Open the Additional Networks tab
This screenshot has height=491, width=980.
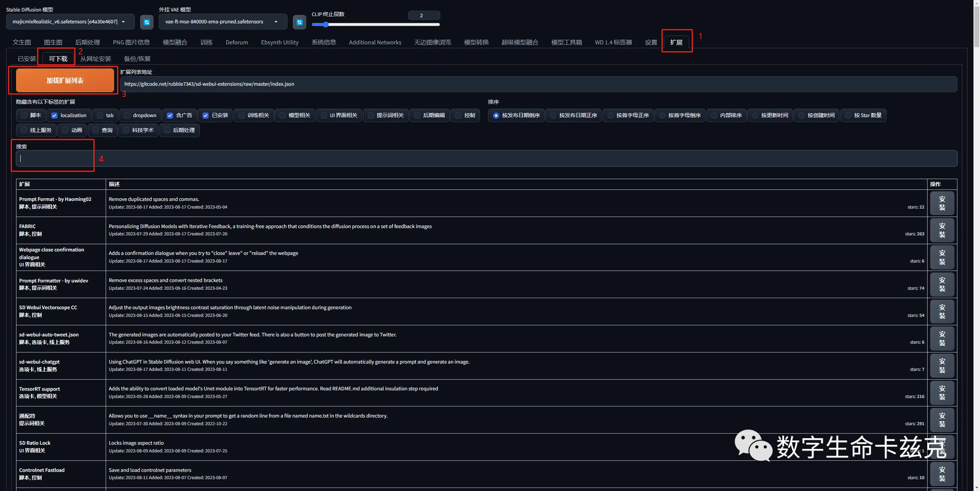click(x=375, y=42)
